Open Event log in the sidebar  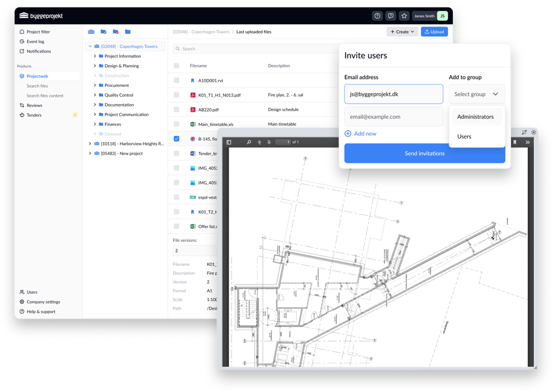(35, 41)
